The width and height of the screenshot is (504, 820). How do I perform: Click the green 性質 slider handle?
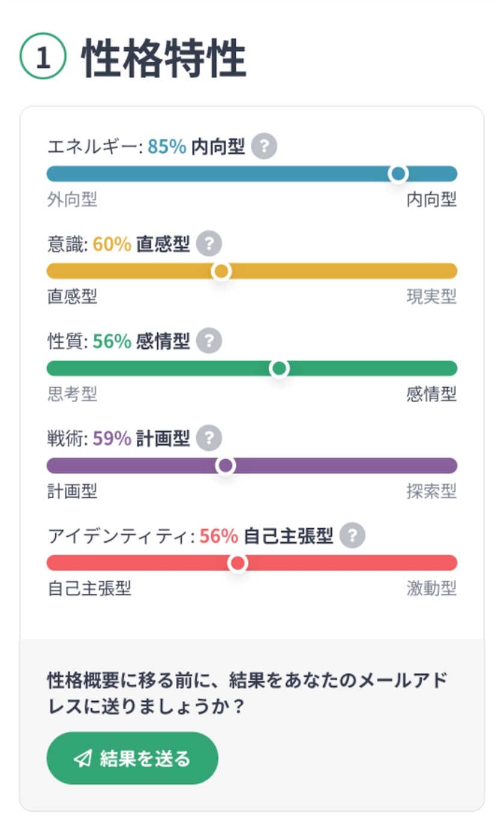pos(279,369)
